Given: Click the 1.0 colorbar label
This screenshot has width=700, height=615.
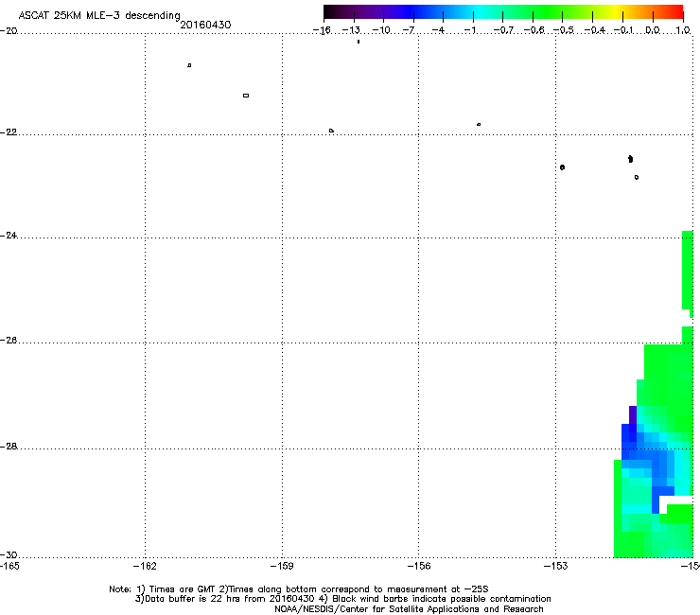Looking at the screenshot, I should click(x=683, y=30).
